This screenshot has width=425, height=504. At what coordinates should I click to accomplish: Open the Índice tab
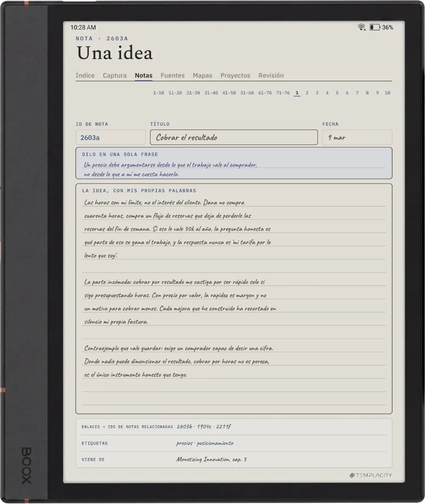(x=85, y=76)
